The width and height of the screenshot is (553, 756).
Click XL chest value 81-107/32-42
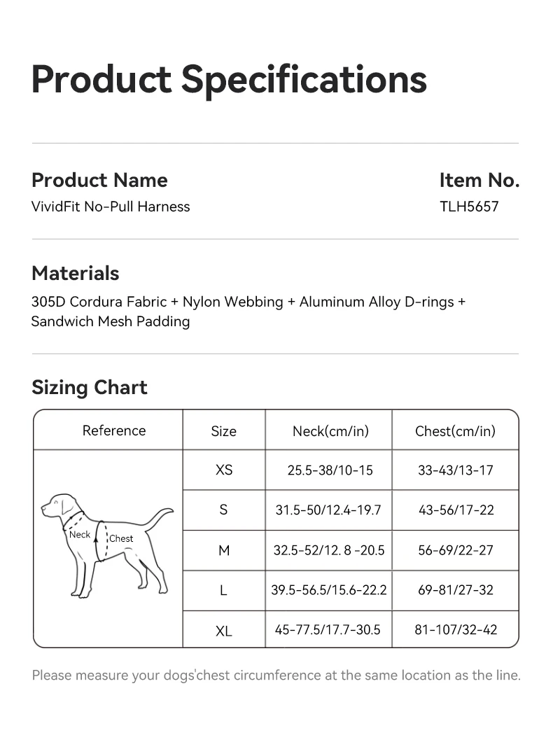(x=456, y=630)
